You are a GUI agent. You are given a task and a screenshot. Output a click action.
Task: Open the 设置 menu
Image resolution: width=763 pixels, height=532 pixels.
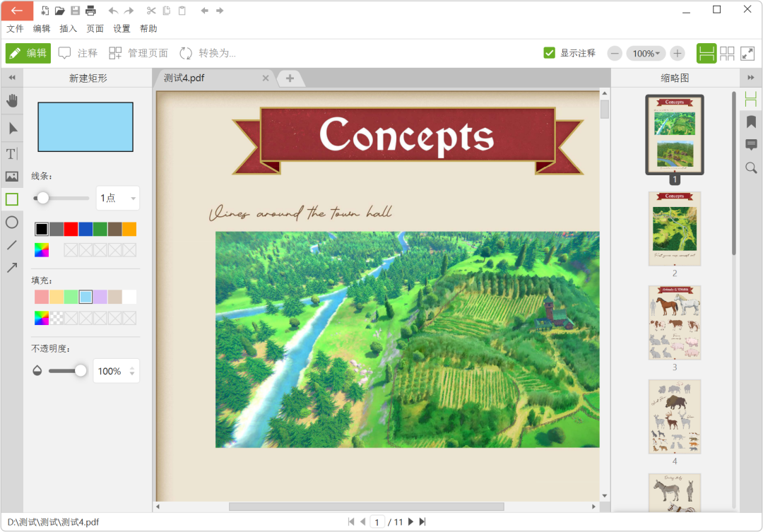[x=122, y=29]
